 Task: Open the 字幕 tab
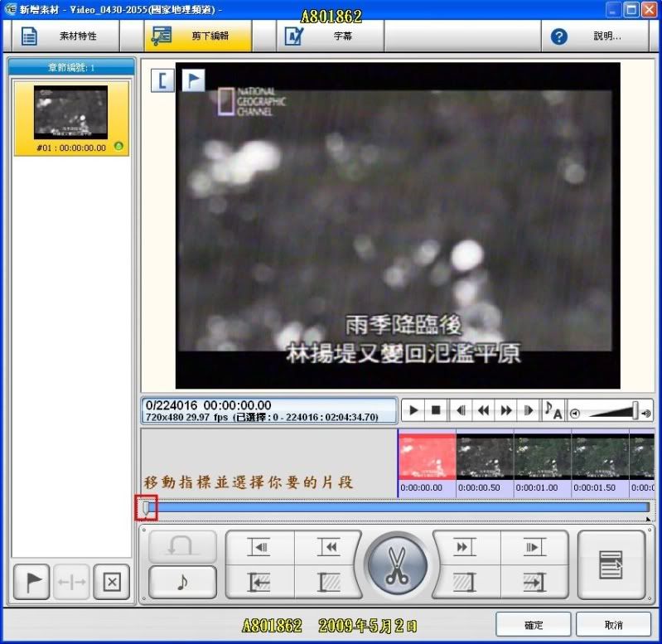(330, 36)
